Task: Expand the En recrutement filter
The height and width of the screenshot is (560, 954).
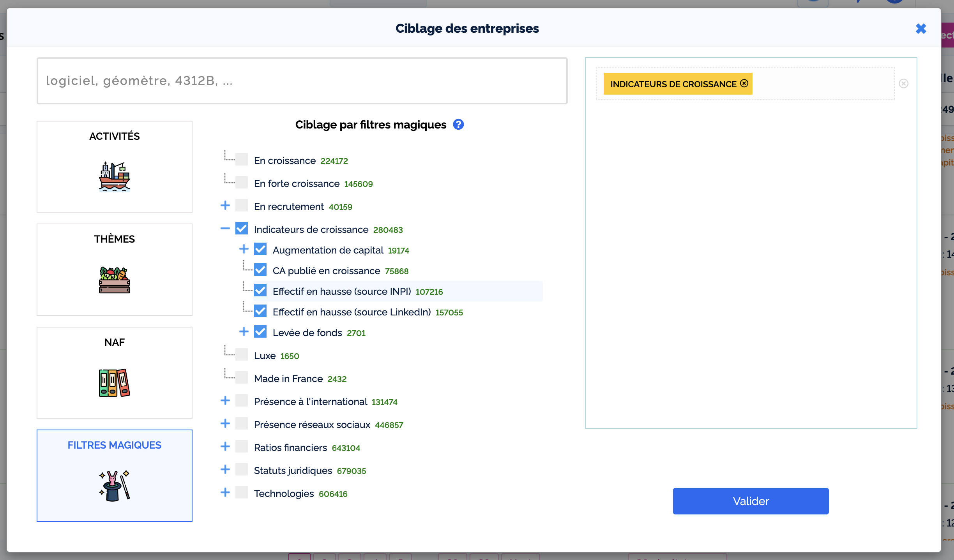Action: tap(225, 206)
